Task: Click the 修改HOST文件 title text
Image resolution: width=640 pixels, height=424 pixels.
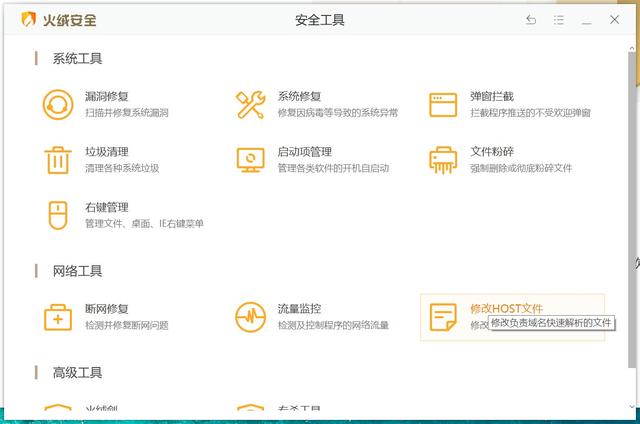Action: pos(507,309)
